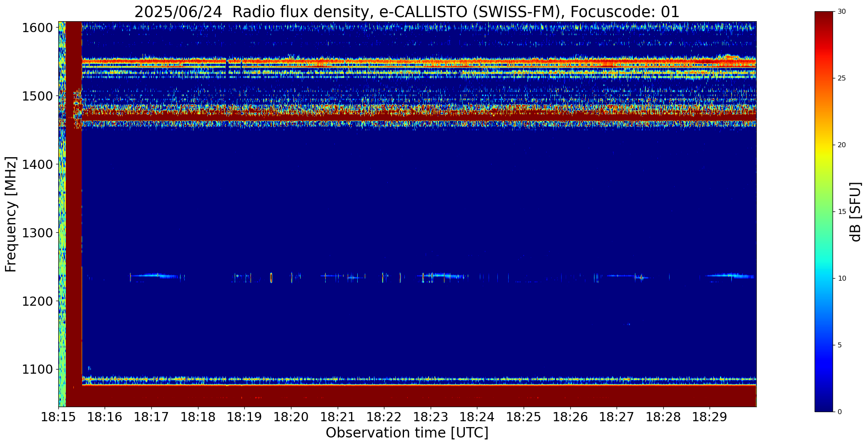The width and height of the screenshot is (868, 445).
Task: Click the 1200 frequency tick label
Action: [x=38, y=301]
